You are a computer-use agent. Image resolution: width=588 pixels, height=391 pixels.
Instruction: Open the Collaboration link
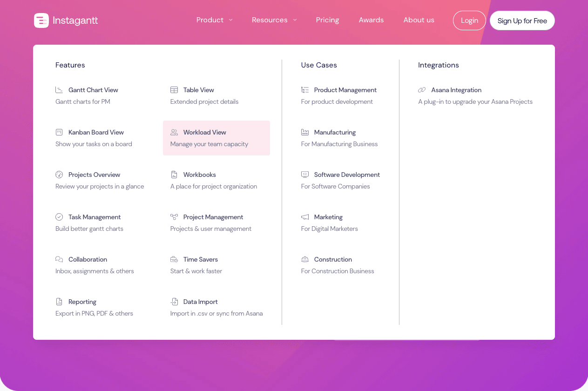[88, 259]
